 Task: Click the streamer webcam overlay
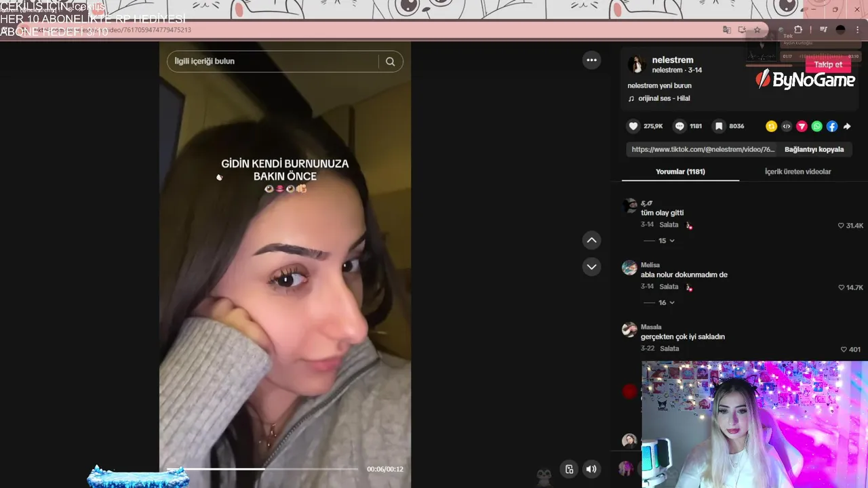755,424
